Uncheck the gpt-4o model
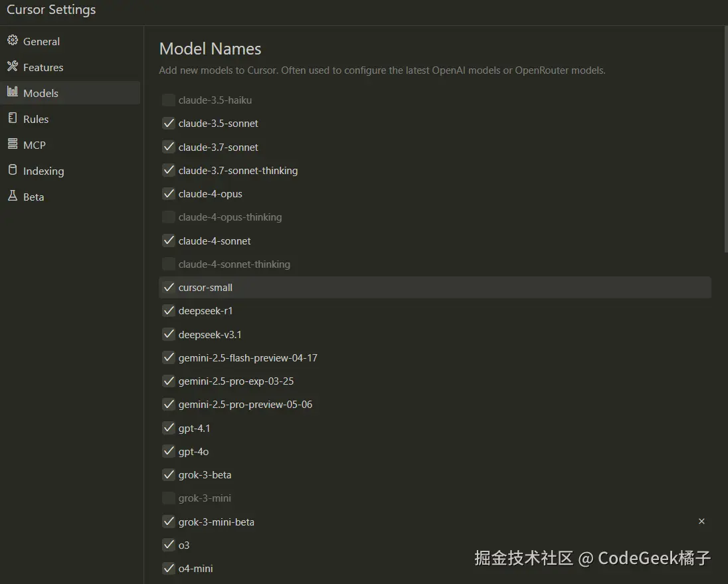The image size is (728, 584). [169, 451]
